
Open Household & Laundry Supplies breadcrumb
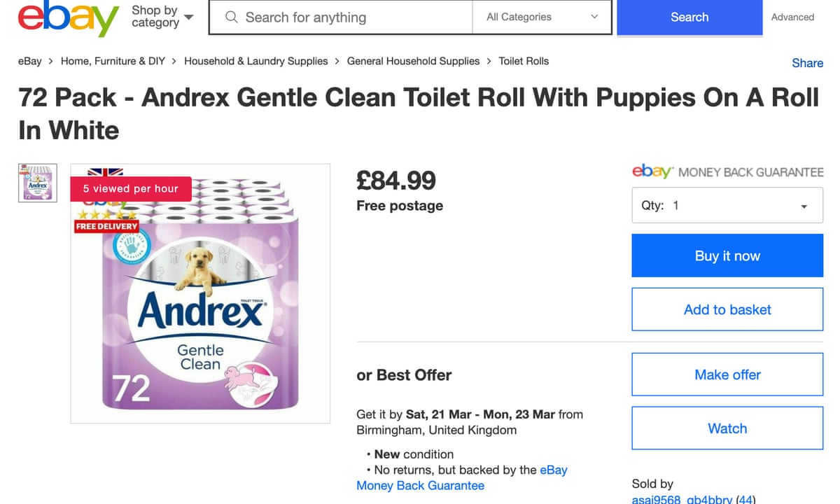(255, 61)
